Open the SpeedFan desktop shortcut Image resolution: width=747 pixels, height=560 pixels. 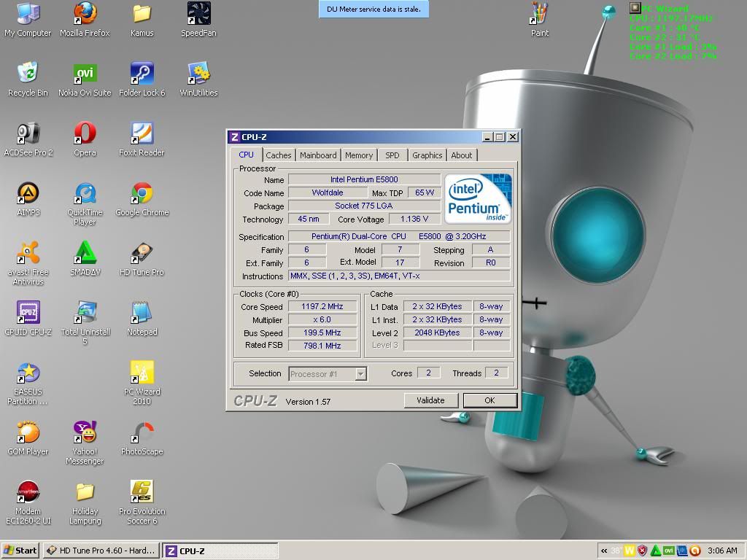tap(198, 20)
